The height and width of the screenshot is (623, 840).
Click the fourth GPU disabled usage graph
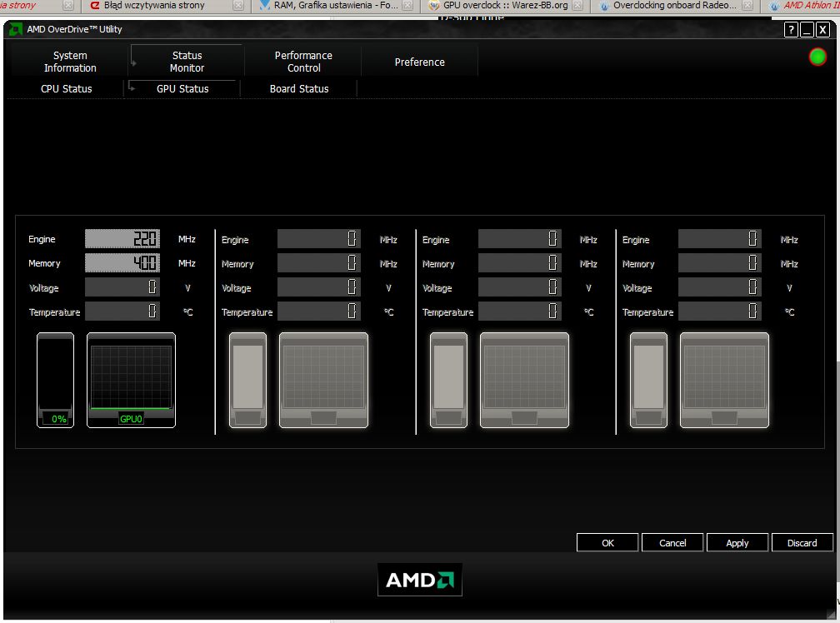(724, 380)
